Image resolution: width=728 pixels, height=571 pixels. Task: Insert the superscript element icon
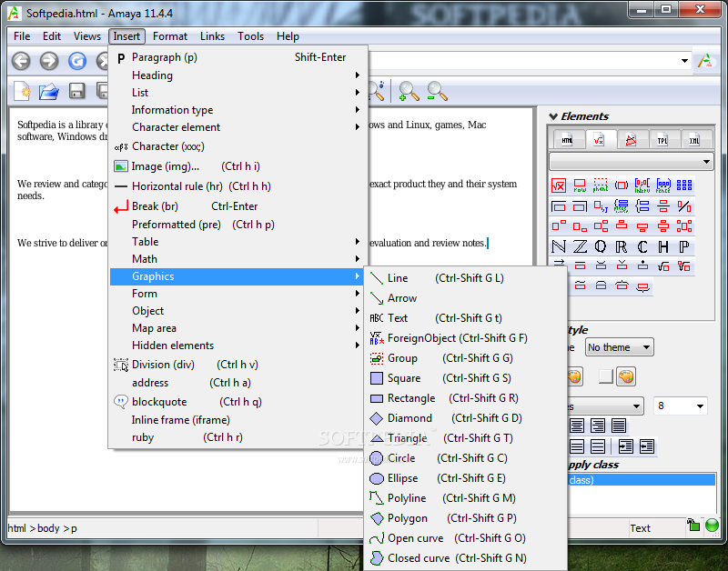(x=559, y=225)
